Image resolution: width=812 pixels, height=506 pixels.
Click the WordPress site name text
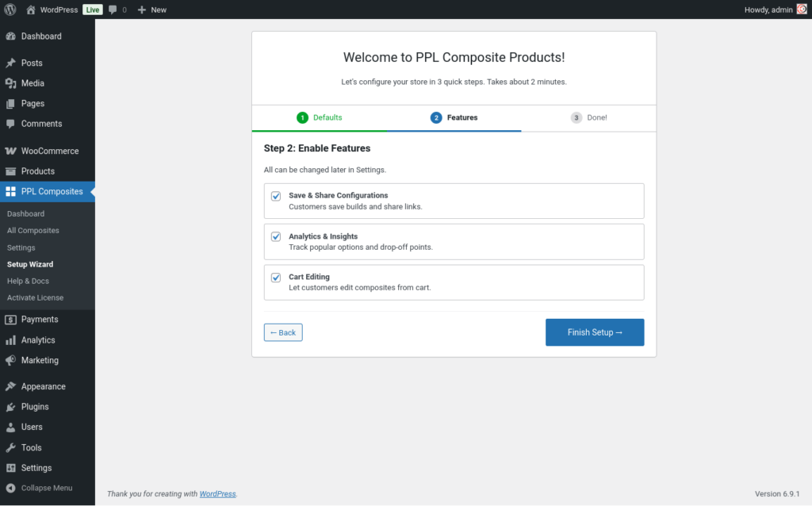click(x=59, y=10)
